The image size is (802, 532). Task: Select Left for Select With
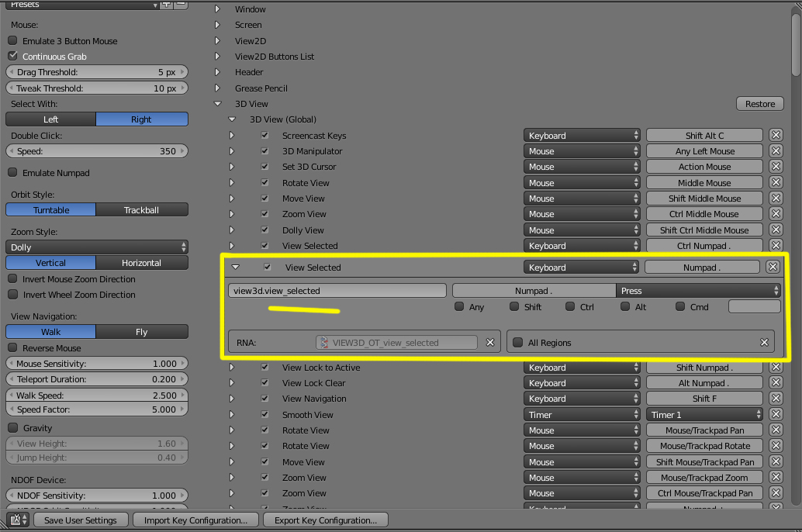[50, 119]
